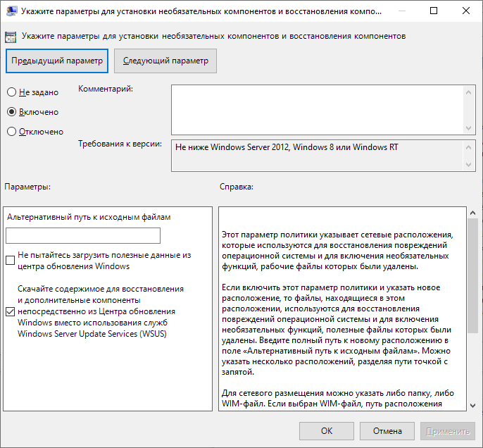The width and height of the screenshot is (483, 448).
Task: Select the Не задано radio option
Action: pos(11,92)
